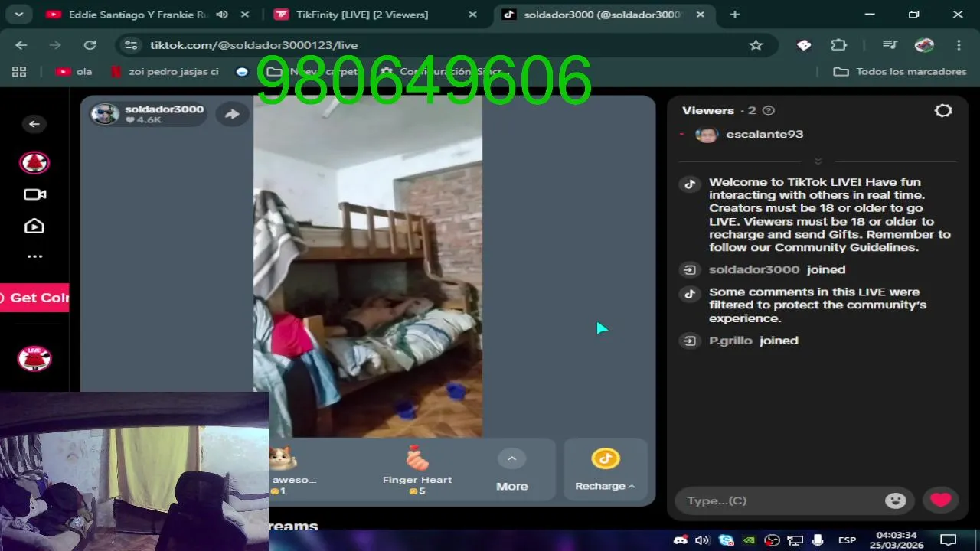The image size is (980, 551).
Task: Open viewer escalante93 profile
Action: point(750,135)
